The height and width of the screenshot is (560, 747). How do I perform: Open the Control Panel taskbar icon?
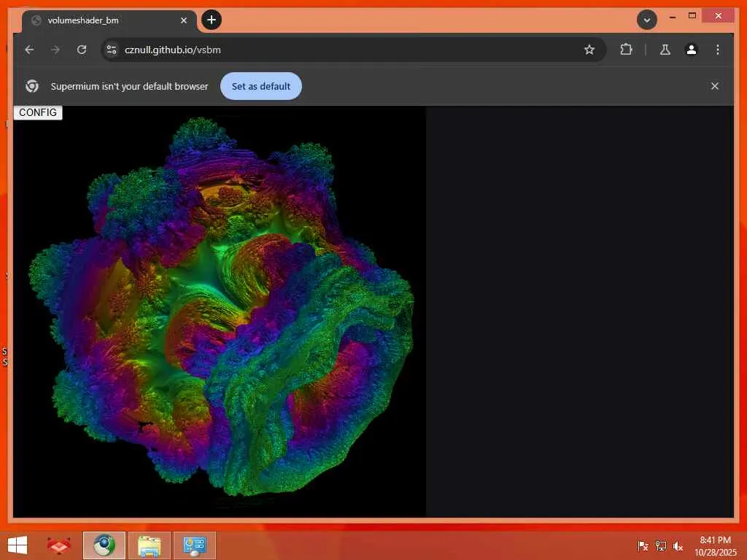194,545
